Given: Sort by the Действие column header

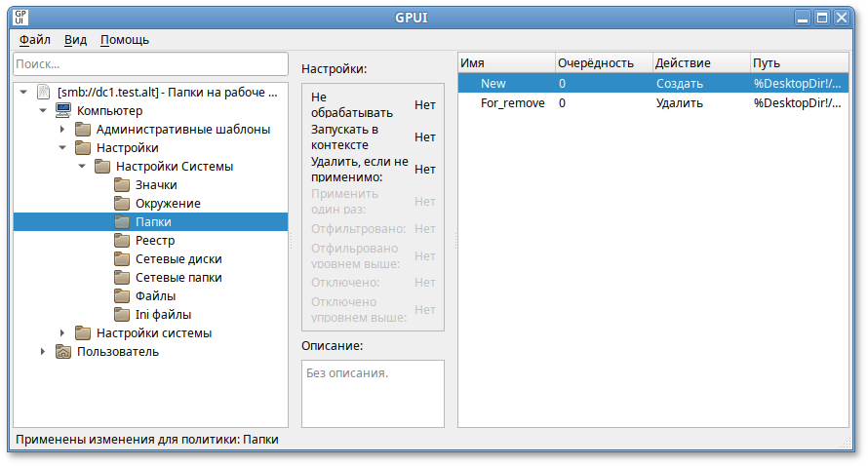Looking at the screenshot, I should point(701,63).
